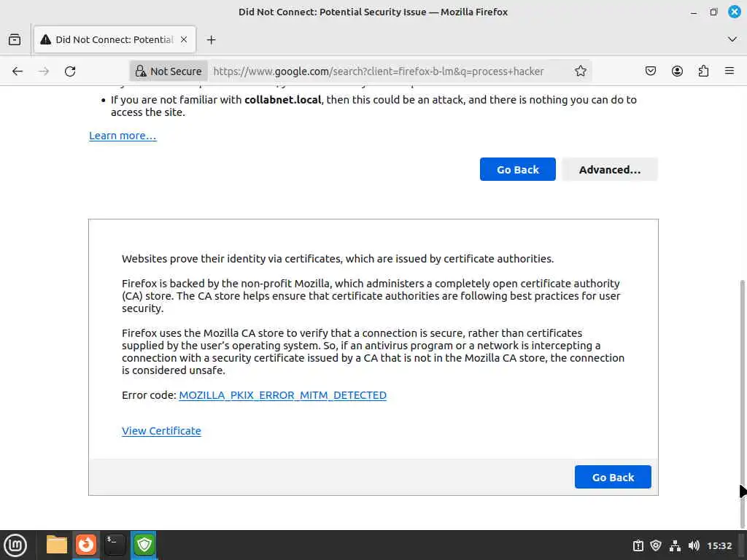747x560 pixels.
Task: Open network connections tray icon
Action: pos(675,545)
